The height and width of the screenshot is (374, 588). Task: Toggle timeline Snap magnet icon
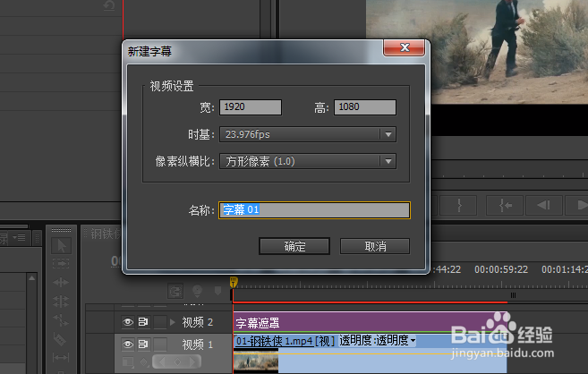tap(175, 291)
